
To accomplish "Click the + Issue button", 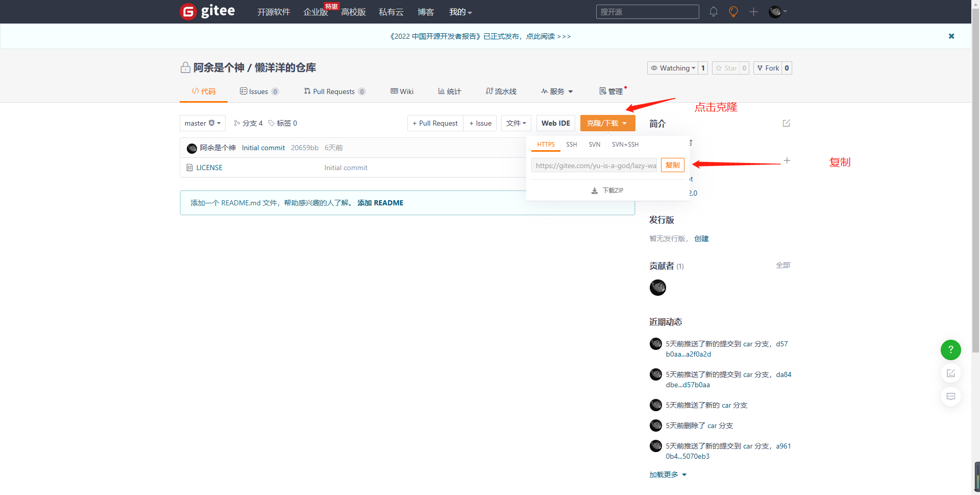I will pyautogui.click(x=480, y=123).
